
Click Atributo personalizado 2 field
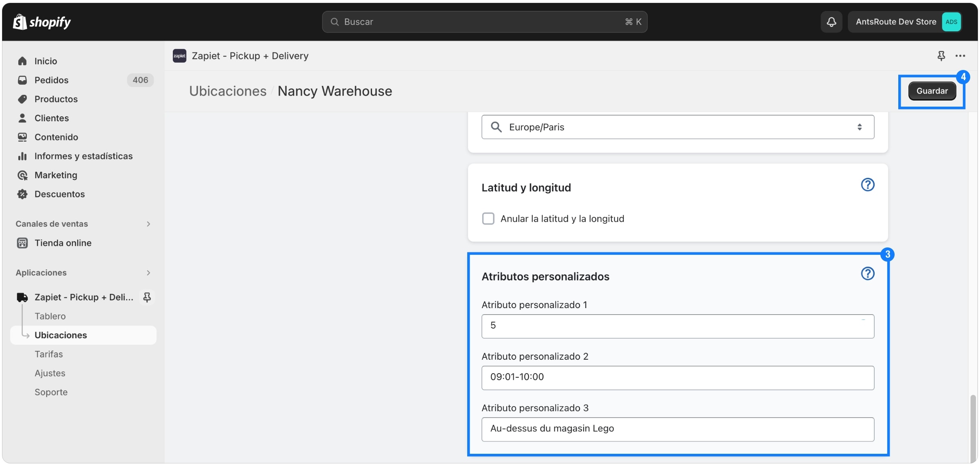point(677,378)
